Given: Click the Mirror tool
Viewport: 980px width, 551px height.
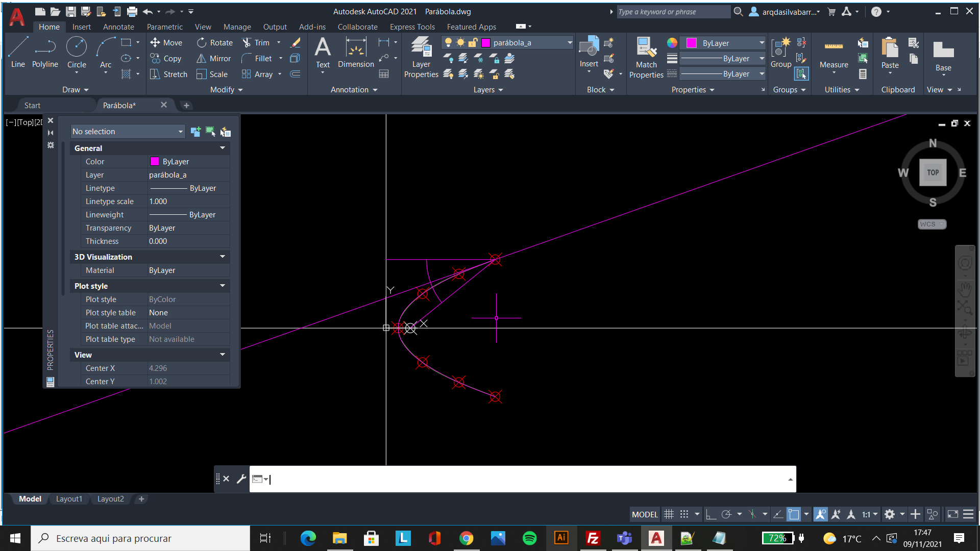Looking at the screenshot, I should (x=213, y=59).
